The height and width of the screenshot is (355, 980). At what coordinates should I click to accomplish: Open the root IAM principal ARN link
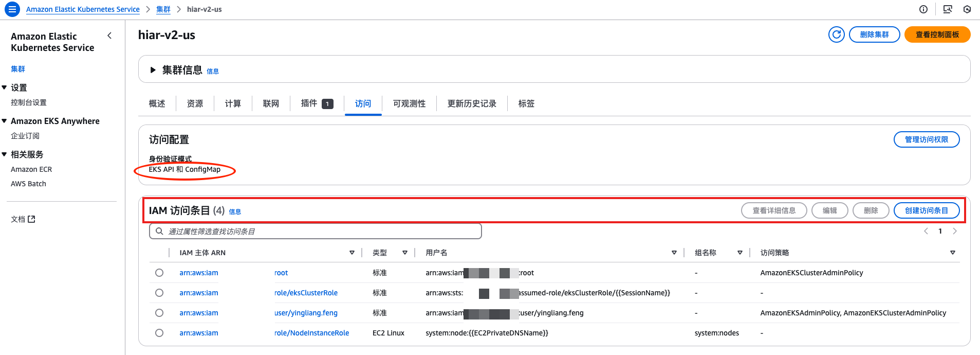click(x=233, y=273)
